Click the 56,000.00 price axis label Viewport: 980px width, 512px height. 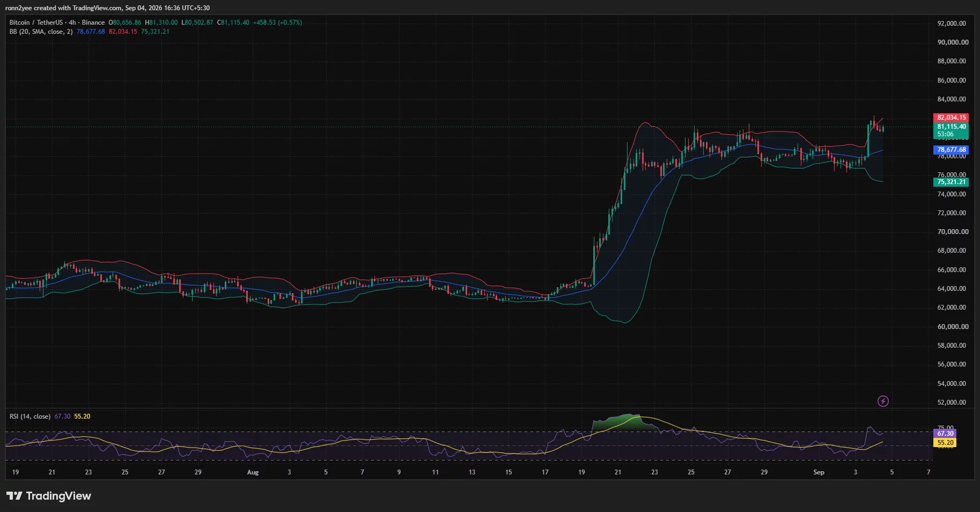pyautogui.click(x=952, y=364)
